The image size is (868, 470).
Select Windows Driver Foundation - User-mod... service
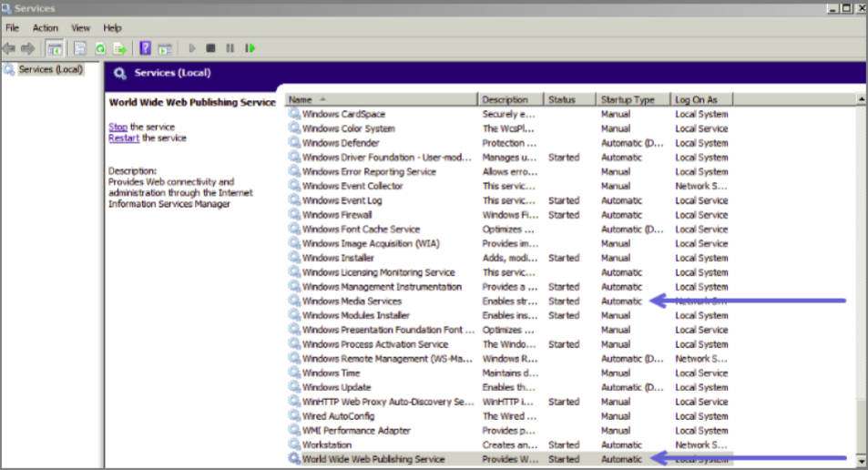click(x=386, y=158)
